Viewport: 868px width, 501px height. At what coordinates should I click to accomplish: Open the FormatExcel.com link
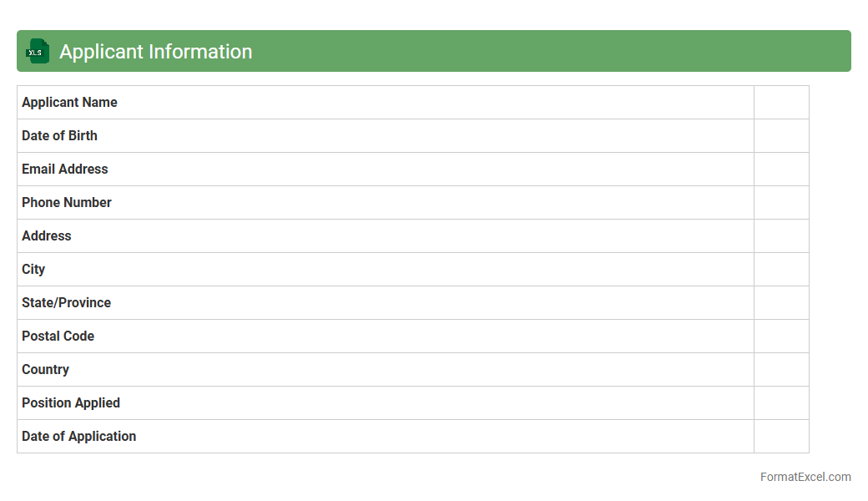click(x=805, y=477)
